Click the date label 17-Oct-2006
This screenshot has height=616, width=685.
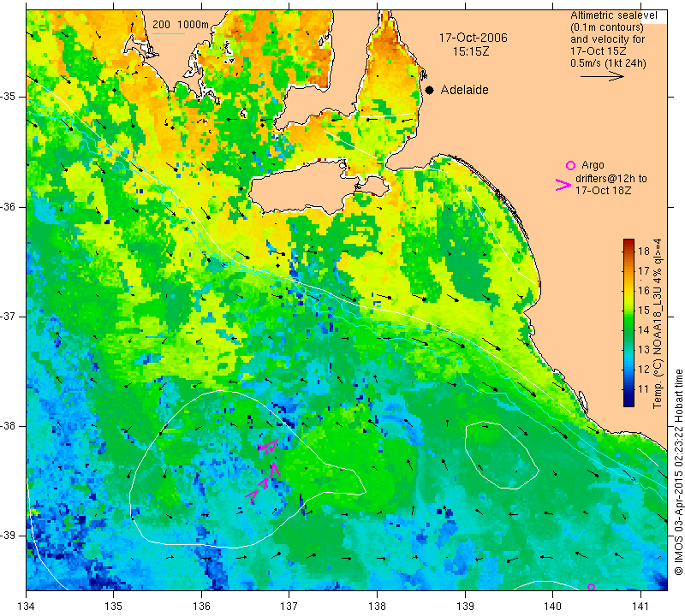pyautogui.click(x=474, y=38)
